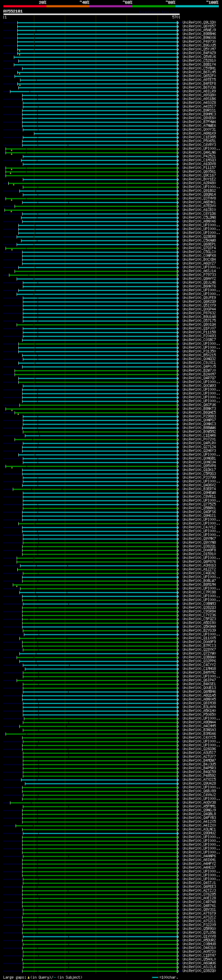222x980 pixels.
Task: Select the UniRef100_Q1VXV8 label
Action: point(199,936)
